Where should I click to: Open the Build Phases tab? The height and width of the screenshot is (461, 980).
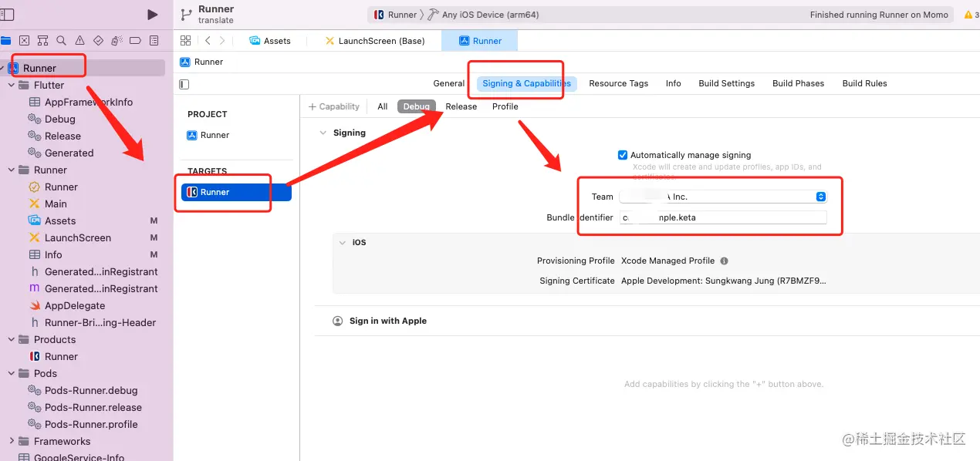pyautogui.click(x=799, y=83)
